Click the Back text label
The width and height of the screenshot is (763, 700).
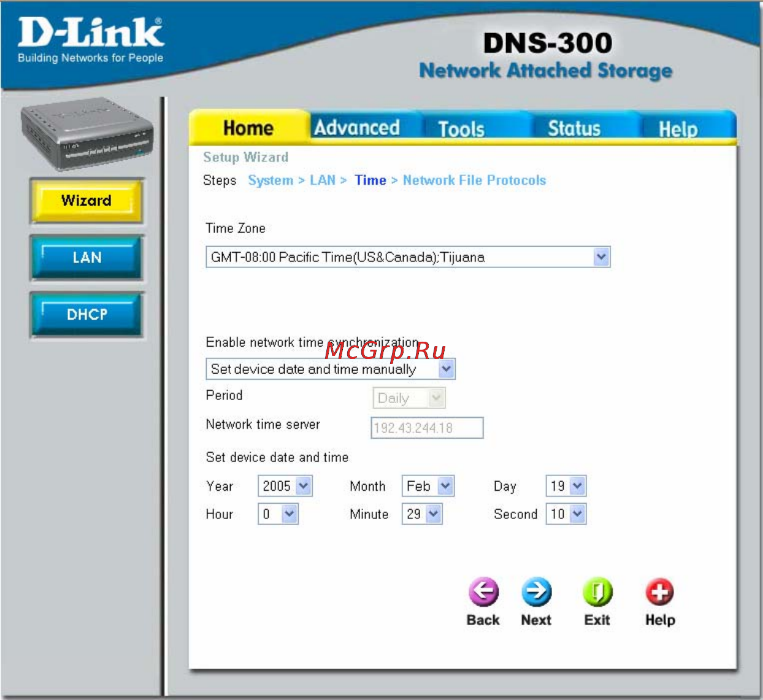483,620
